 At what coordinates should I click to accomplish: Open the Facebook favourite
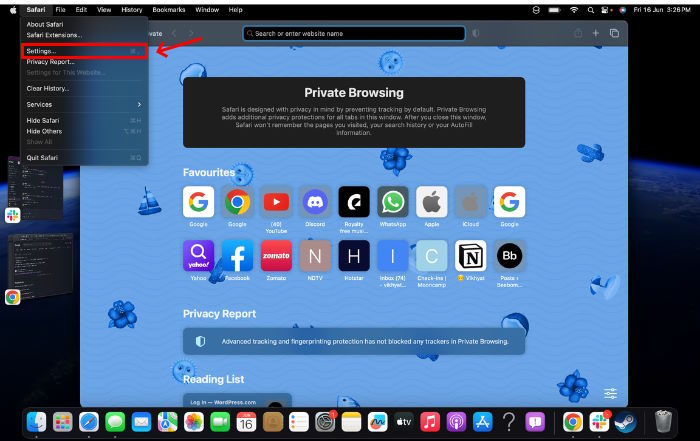(x=237, y=256)
